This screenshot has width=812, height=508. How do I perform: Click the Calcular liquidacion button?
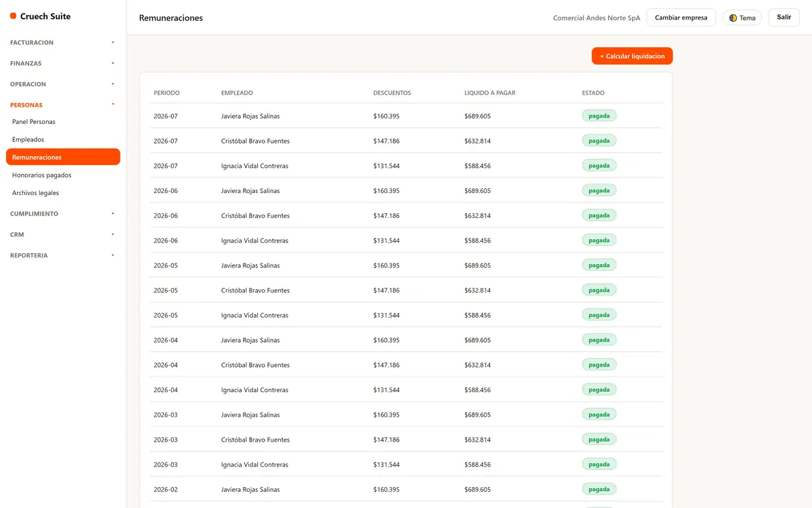(632, 56)
